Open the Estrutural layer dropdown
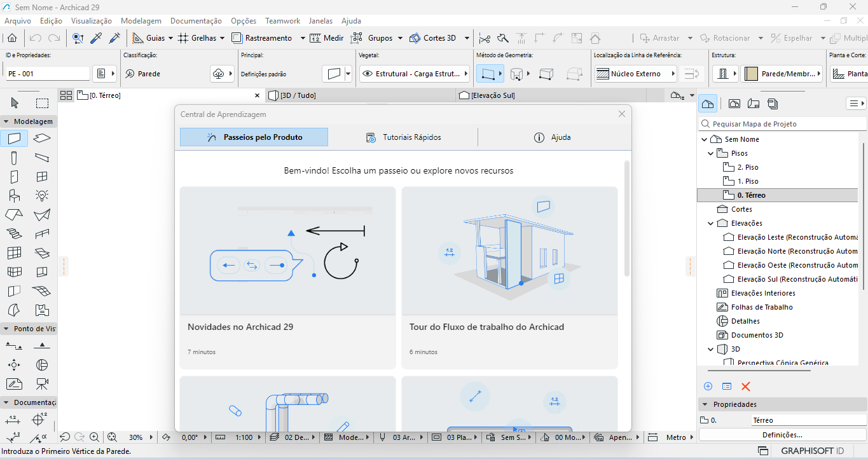868x459 pixels. (x=415, y=74)
